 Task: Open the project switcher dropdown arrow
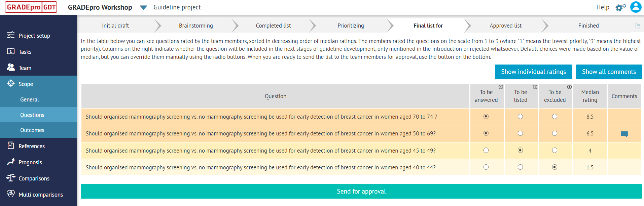pos(144,7)
